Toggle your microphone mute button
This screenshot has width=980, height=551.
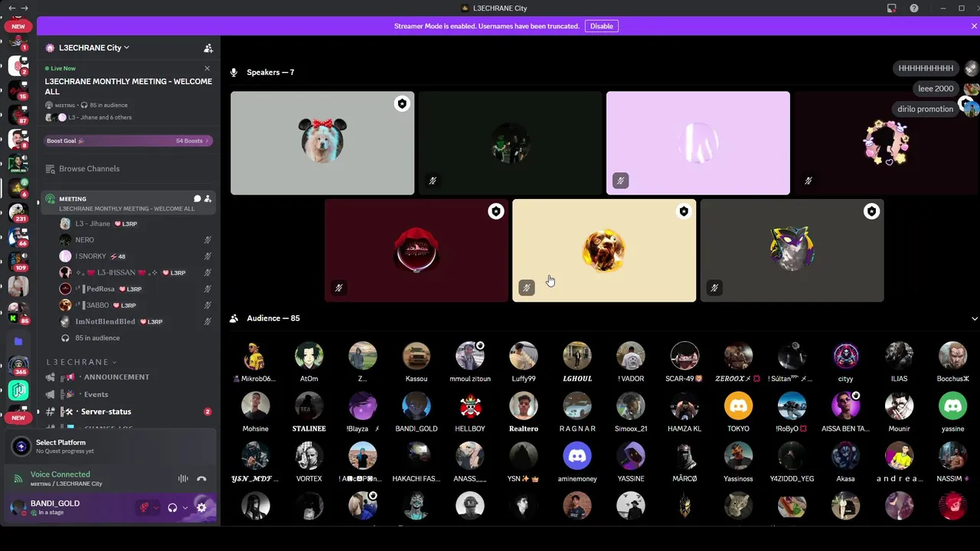tap(143, 507)
